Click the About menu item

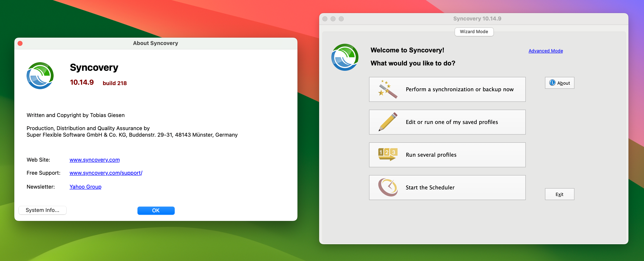[x=560, y=83]
